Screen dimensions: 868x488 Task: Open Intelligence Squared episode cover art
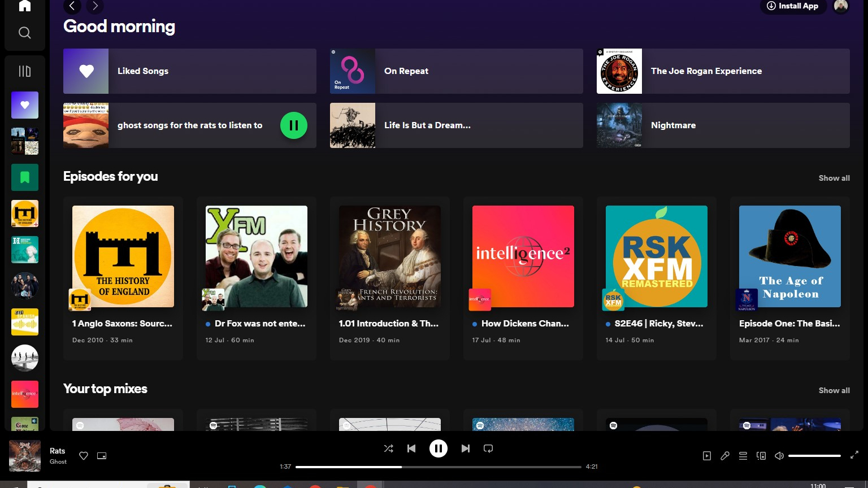click(523, 256)
